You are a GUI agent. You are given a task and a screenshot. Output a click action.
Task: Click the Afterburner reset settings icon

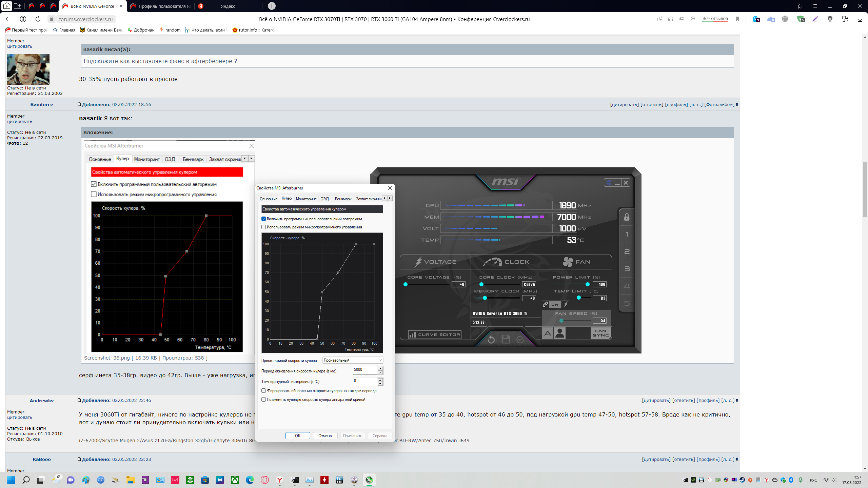pyautogui.click(x=491, y=339)
